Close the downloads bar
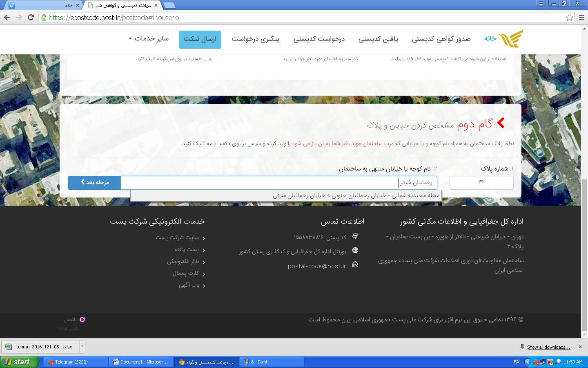The width and height of the screenshot is (588, 368). (x=580, y=347)
